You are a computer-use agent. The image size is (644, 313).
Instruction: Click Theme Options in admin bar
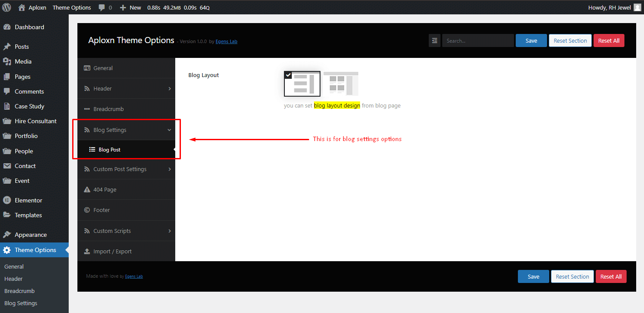(72, 7)
